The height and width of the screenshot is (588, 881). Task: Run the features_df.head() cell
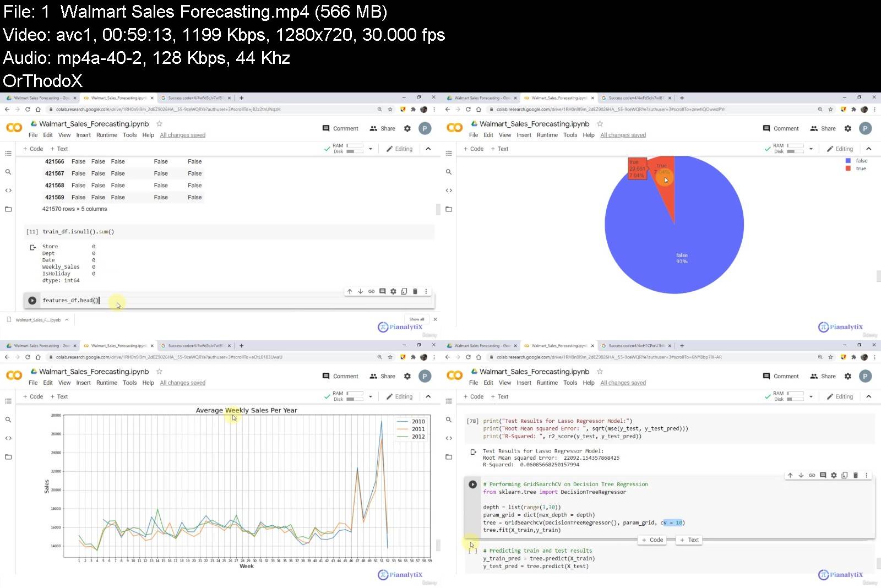coord(32,301)
